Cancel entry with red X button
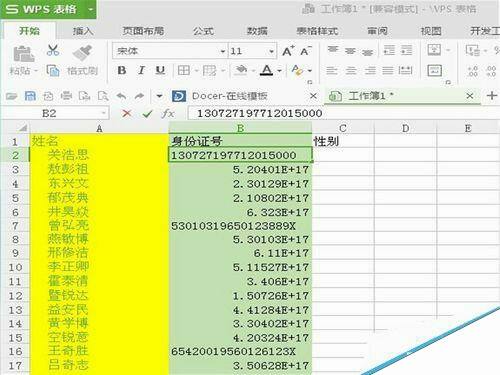 point(126,114)
